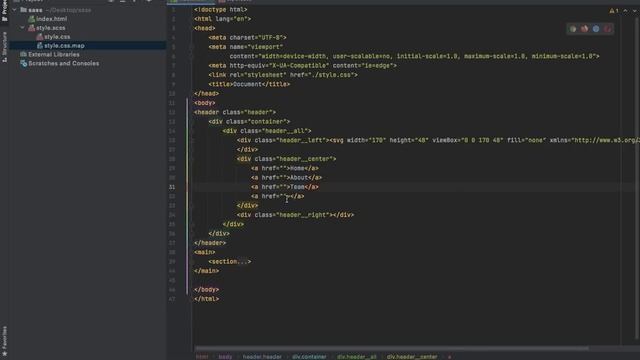
Task: Click the About link text in code
Action: 299,178
